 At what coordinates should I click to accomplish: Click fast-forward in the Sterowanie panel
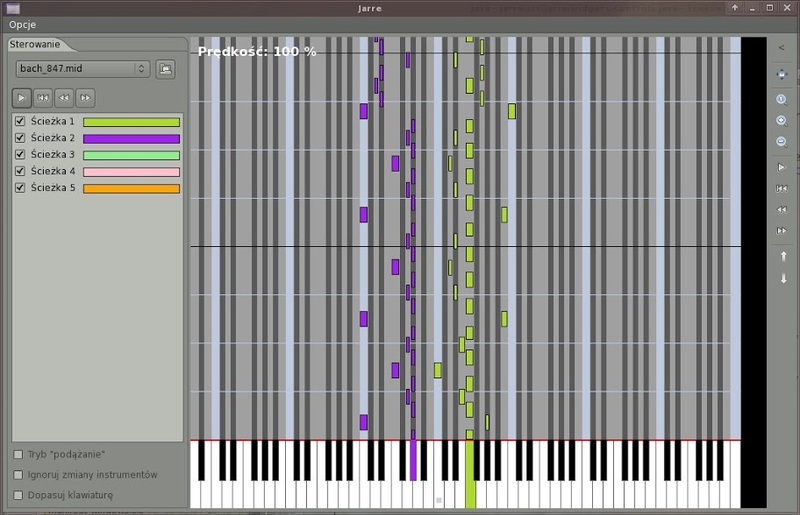86,98
